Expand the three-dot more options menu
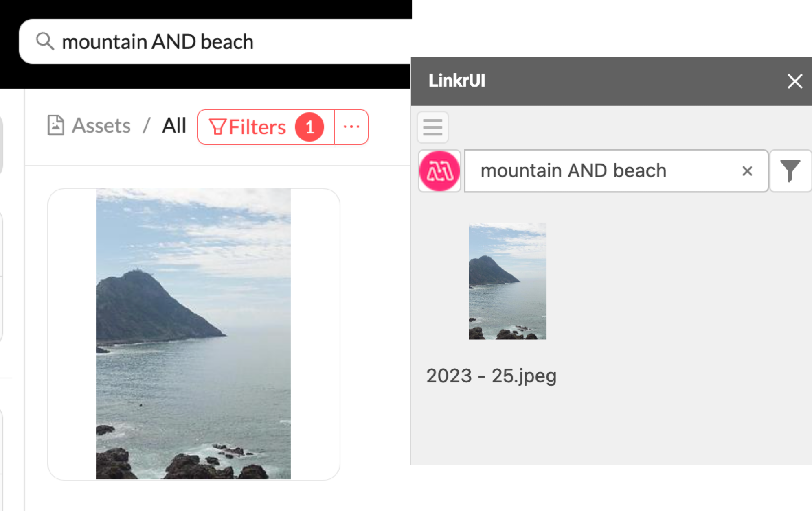Image resolution: width=812 pixels, height=511 pixels. point(351,127)
